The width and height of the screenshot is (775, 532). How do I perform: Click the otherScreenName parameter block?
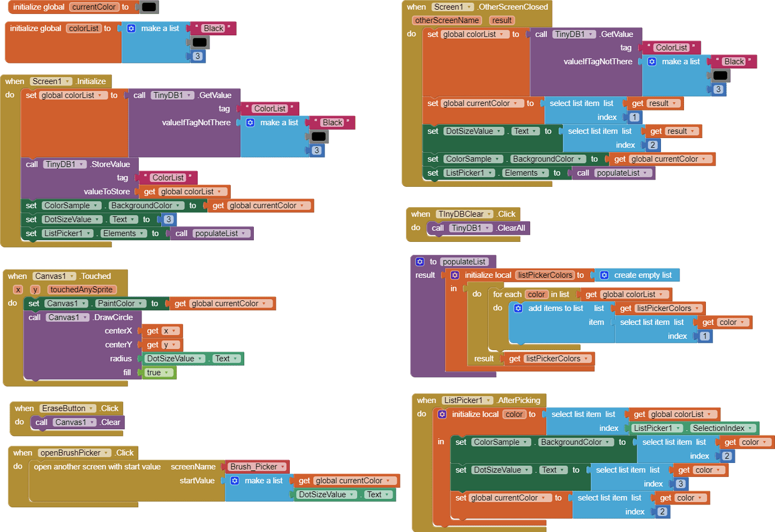(x=447, y=20)
